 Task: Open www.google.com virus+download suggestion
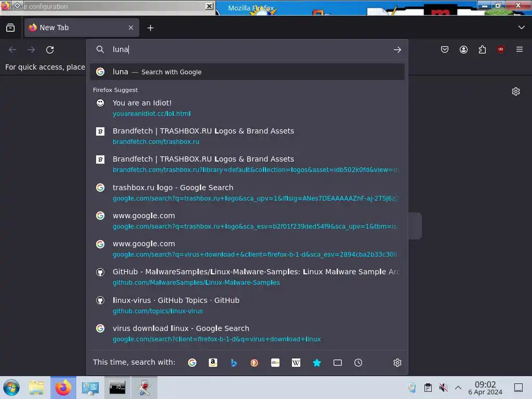(x=247, y=249)
